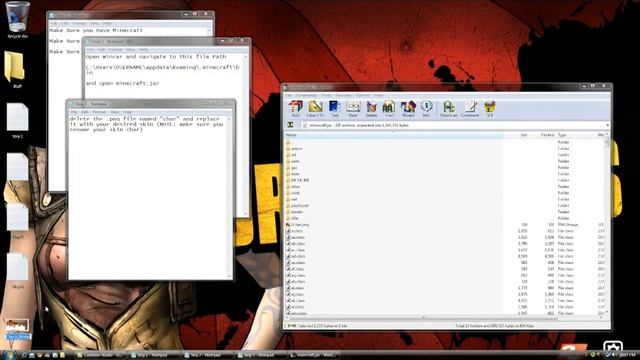Viewport: 640px width, 360px height.
Task: Click WinRAR's up one level button
Action: point(291,125)
